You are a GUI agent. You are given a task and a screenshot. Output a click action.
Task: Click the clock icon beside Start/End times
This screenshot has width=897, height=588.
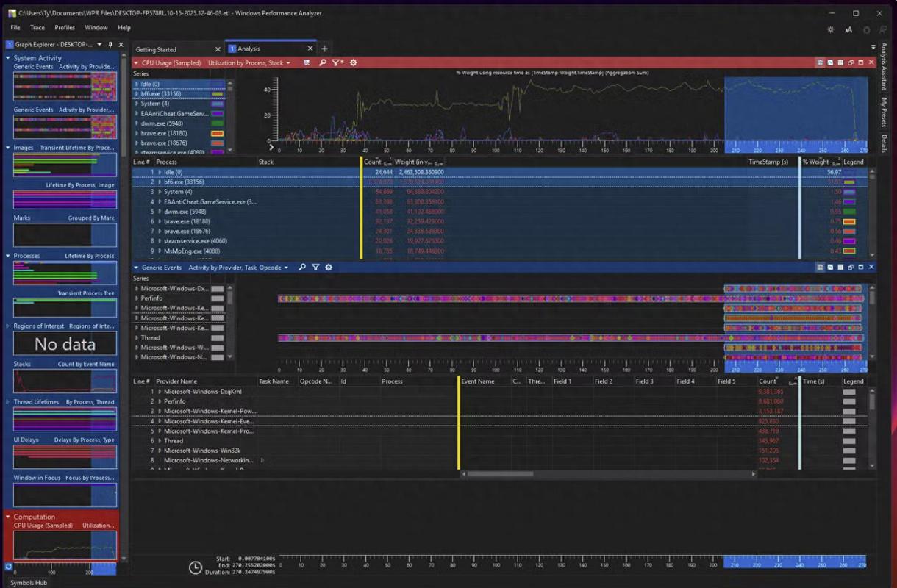point(195,567)
